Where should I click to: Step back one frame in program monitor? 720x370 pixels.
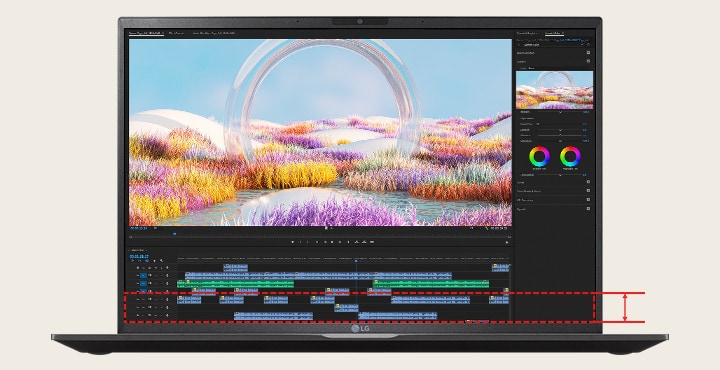(324, 242)
